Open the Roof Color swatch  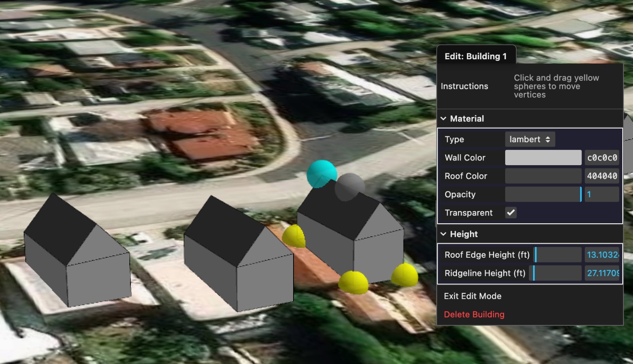click(x=543, y=176)
